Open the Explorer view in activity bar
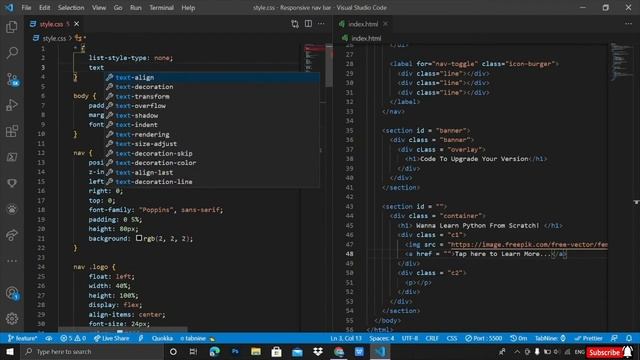Image resolution: width=640 pixels, height=360 pixels. click(12, 27)
